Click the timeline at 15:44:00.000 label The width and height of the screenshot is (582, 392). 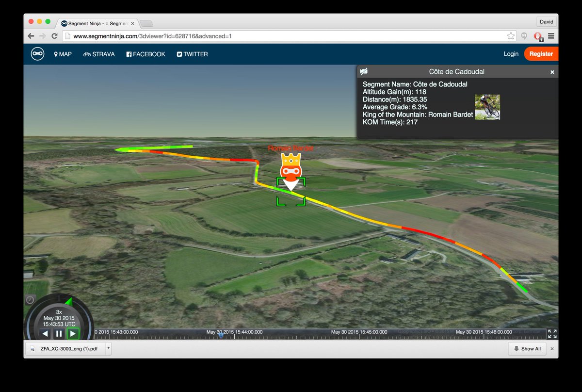tap(235, 332)
